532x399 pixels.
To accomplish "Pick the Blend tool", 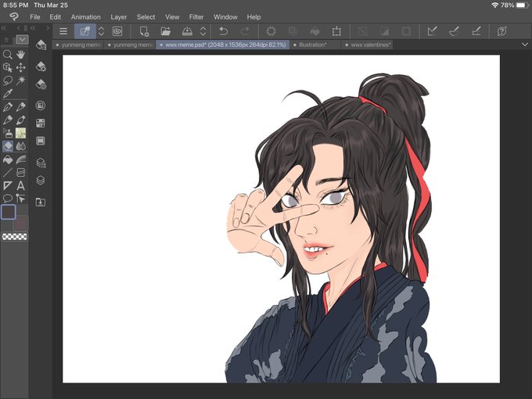I will (20, 146).
